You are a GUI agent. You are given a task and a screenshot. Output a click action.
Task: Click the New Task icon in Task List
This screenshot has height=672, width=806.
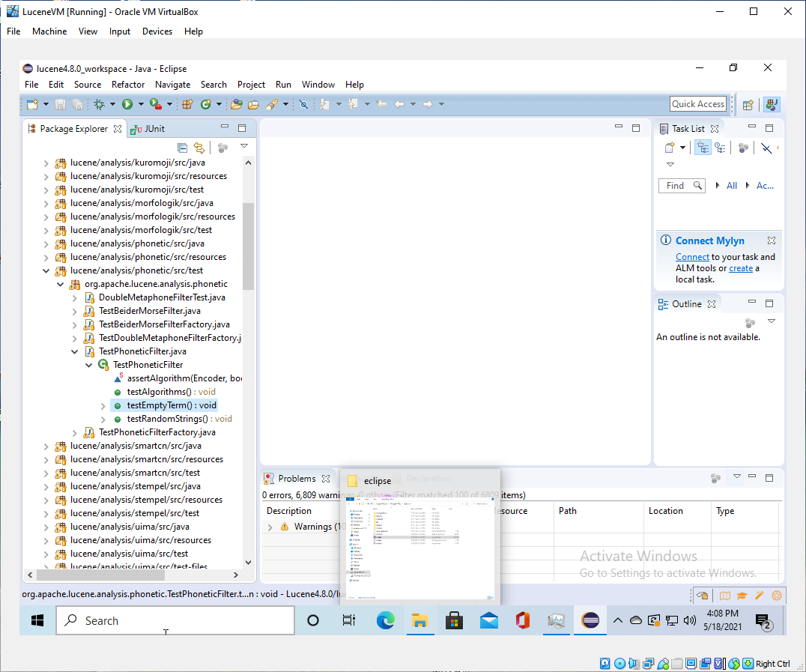[x=670, y=148]
